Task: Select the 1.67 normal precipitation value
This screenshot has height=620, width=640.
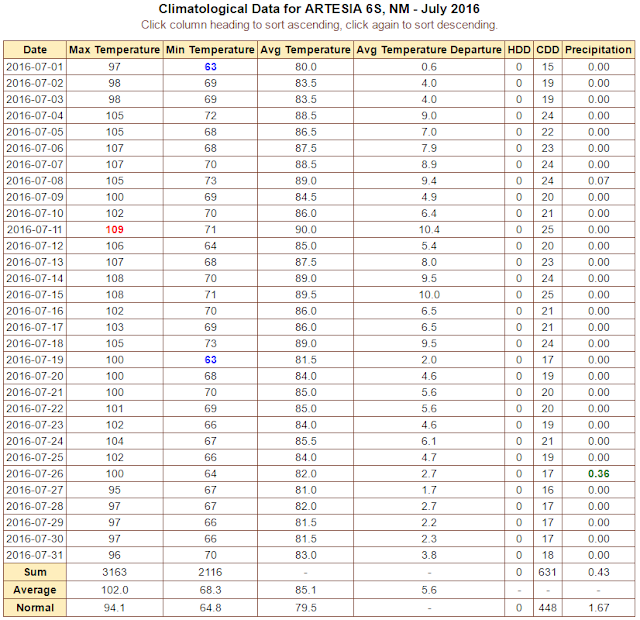Action: pyautogui.click(x=598, y=608)
